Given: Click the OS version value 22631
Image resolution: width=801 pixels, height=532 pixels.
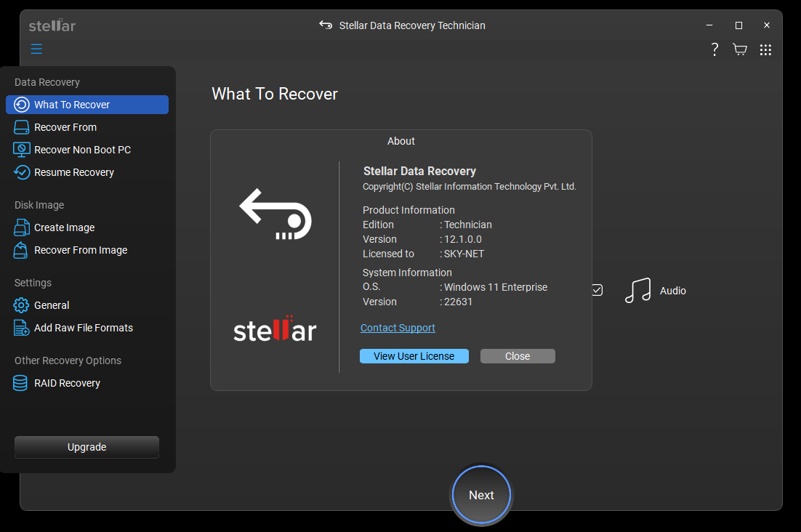Looking at the screenshot, I should [x=458, y=302].
